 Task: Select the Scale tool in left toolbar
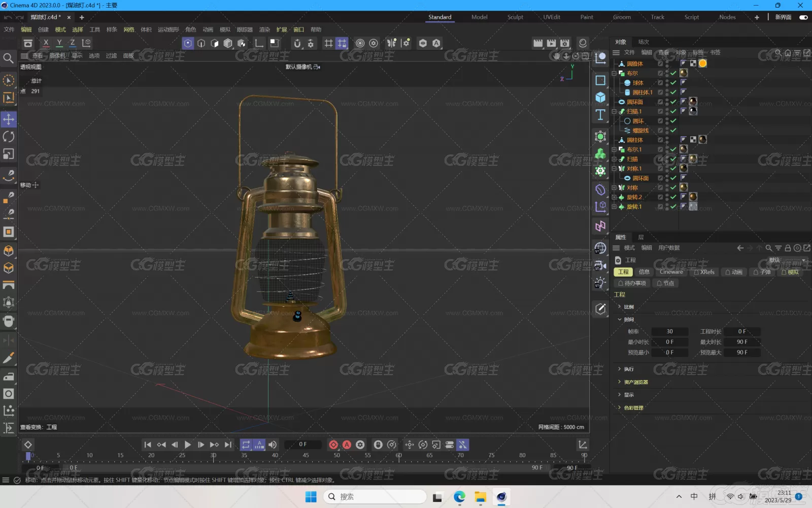pyautogui.click(x=9, y=154)
